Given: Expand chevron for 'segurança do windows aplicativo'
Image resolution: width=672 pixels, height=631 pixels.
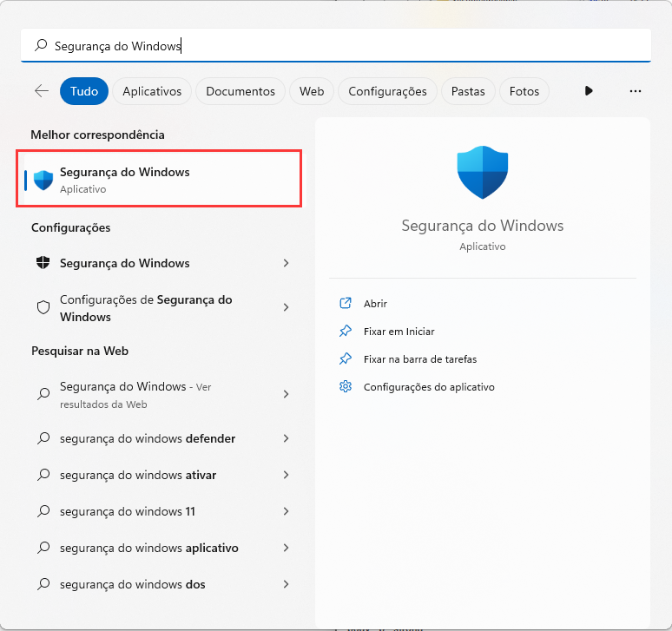Looking at the screenshot, I should [x=286, y=548].
